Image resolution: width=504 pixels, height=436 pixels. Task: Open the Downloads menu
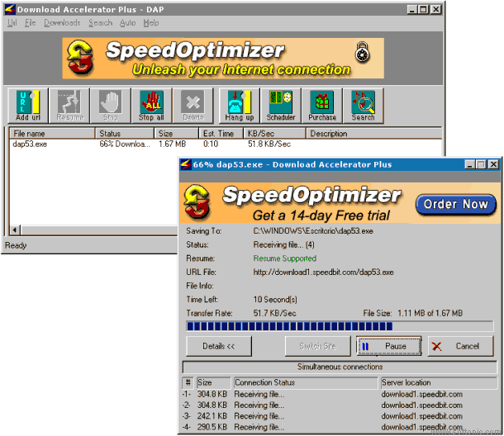tap(62, 23)
